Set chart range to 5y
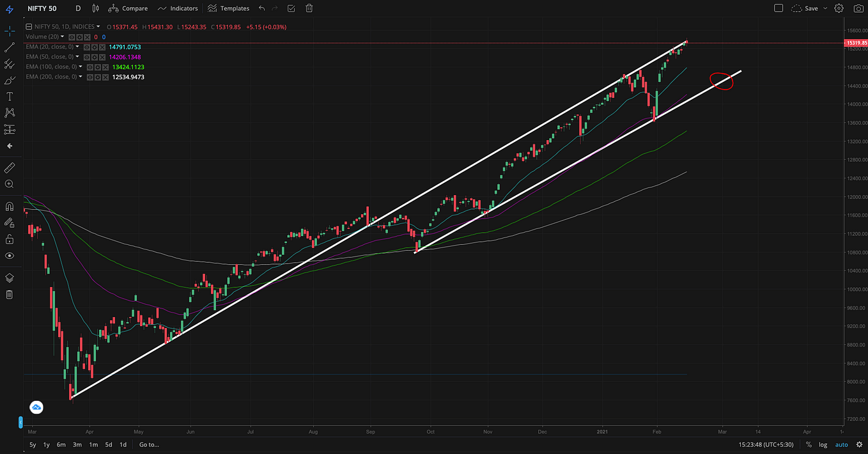 (x=33, y=444)
